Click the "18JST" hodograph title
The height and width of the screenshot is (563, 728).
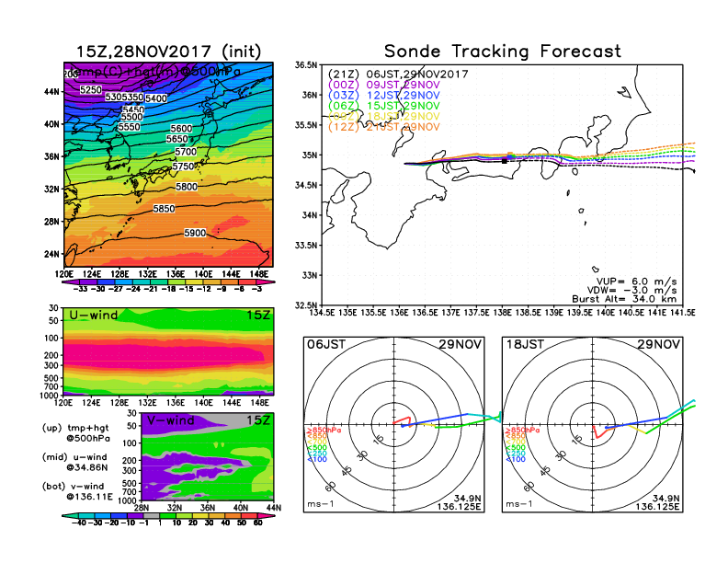(x=525, y=345)
